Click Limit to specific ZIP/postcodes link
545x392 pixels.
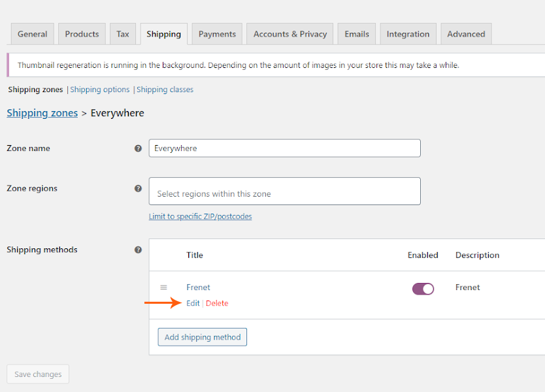200,216
